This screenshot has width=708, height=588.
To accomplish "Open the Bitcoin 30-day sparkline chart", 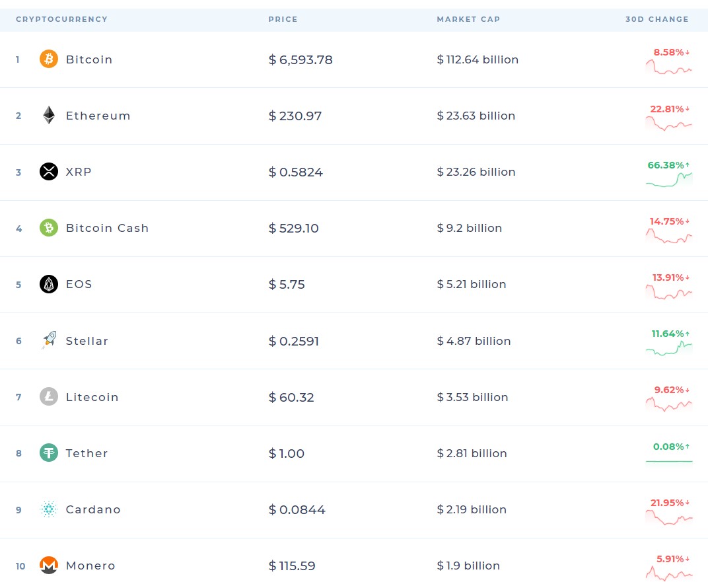I will (669, 67).
